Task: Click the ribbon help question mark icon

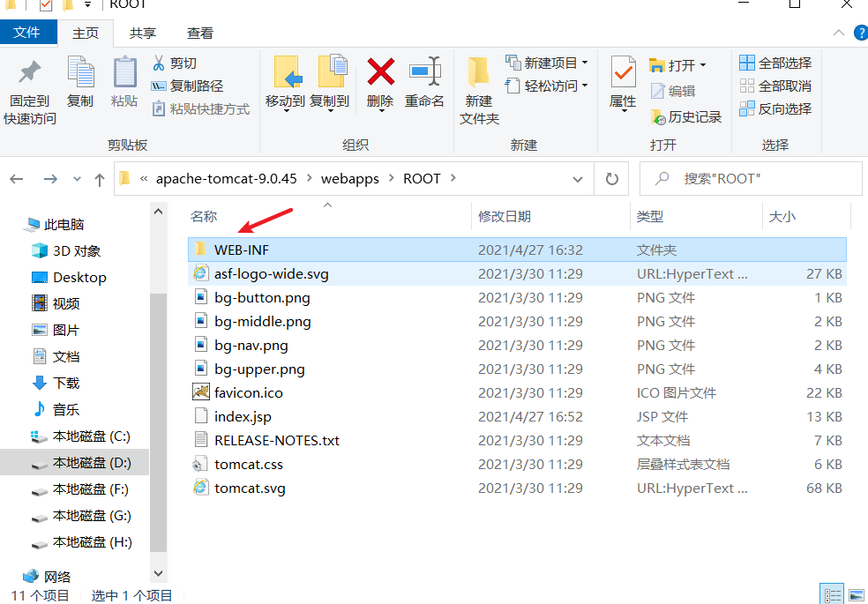Action: (861, 34)
